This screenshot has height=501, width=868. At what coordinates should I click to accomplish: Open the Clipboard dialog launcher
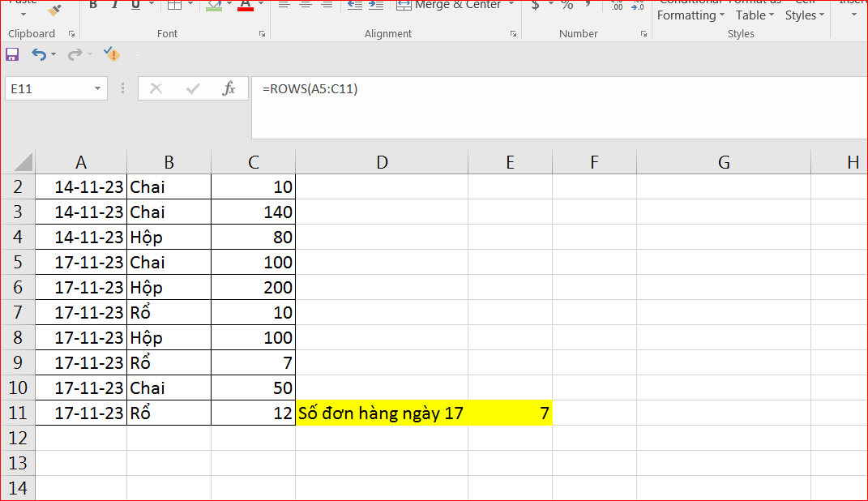(72, 34)
